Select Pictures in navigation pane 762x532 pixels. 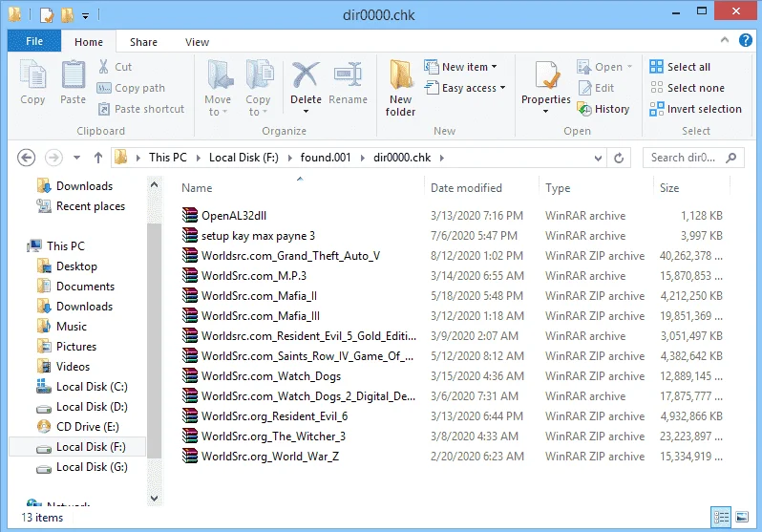coord(67,347)
